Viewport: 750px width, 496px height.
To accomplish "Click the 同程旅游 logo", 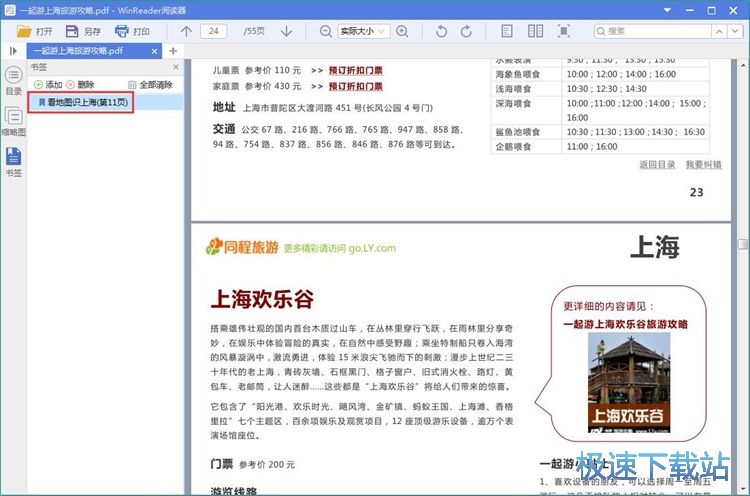I will (x=242, y=247).
